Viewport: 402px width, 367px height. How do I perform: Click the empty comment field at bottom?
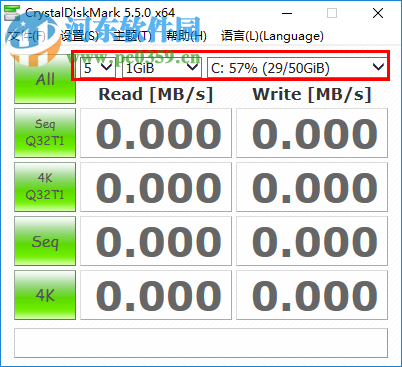201,343
